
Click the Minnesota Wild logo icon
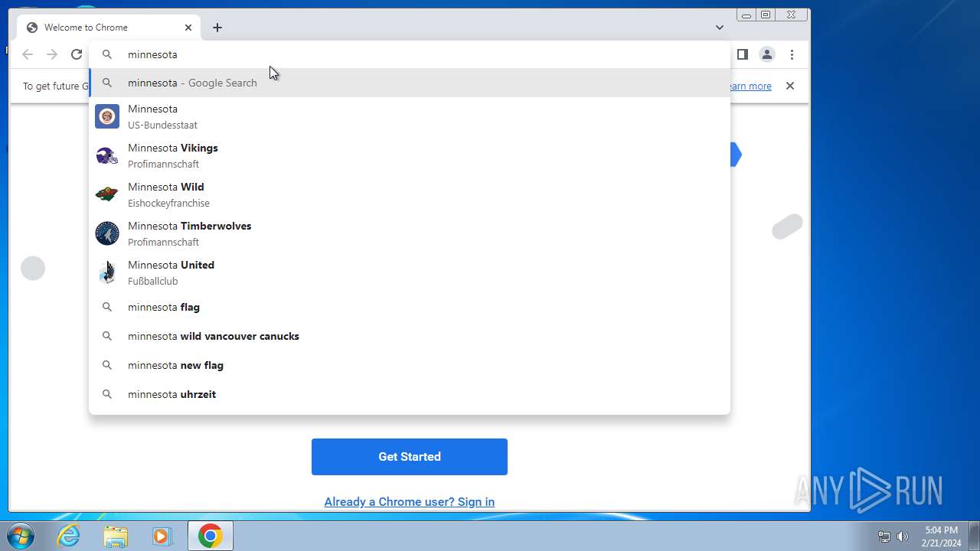[107, 194]
